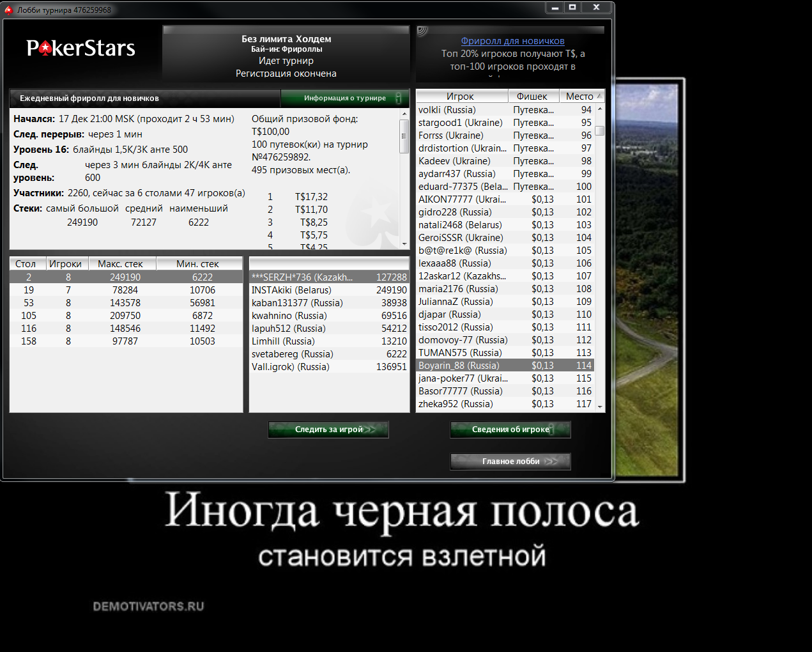Click the Следить за игрой button
The image size is (812, 652).
(x=328, y=430)
